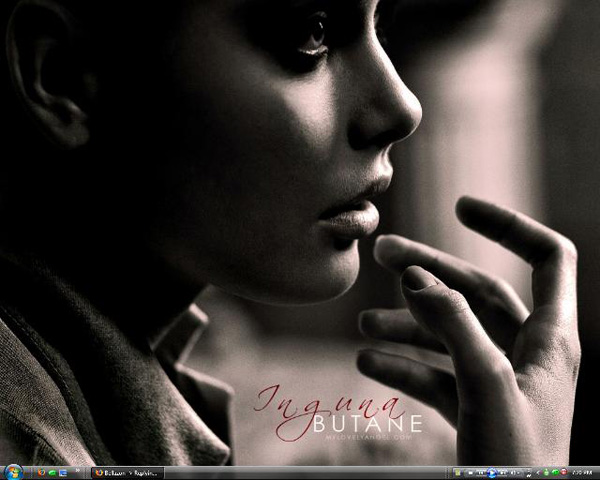
Task: Click the blue Quick Launch icon
Action: 63,472
